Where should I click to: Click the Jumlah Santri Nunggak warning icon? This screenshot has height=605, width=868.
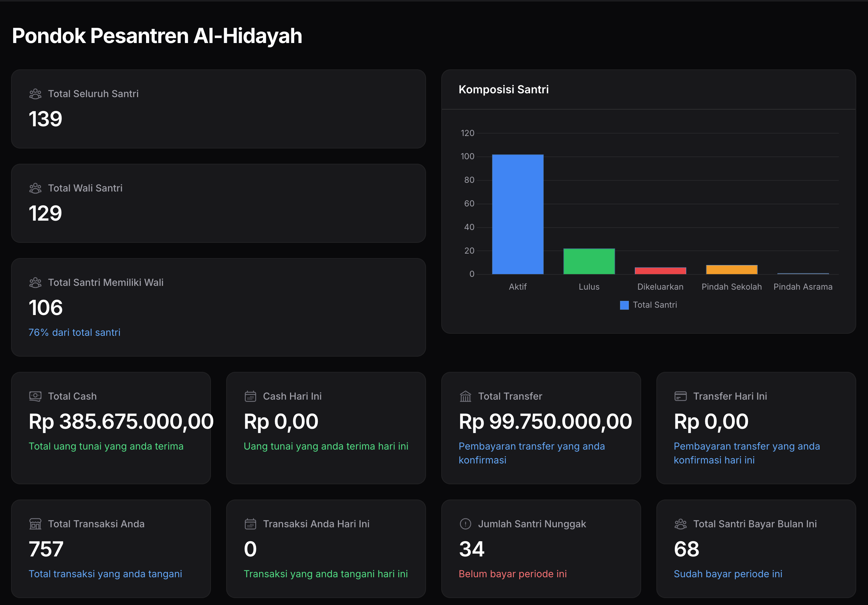click(465, 524)
